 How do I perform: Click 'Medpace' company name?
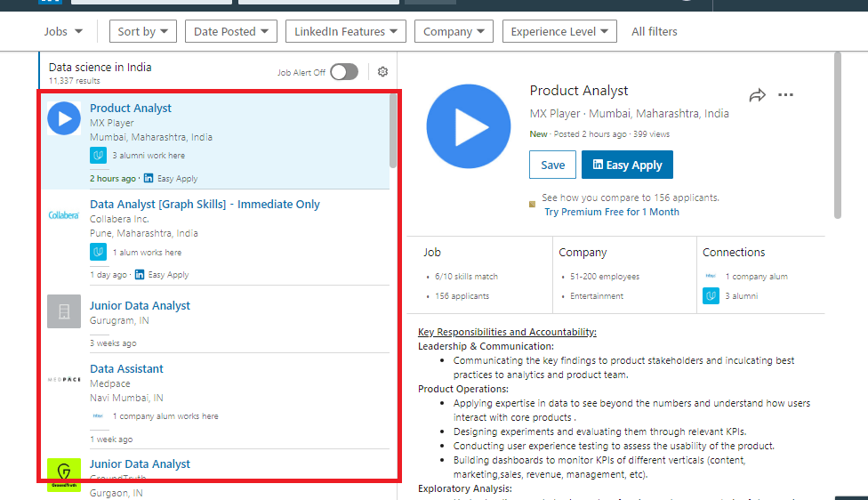(x=109, y=383)
